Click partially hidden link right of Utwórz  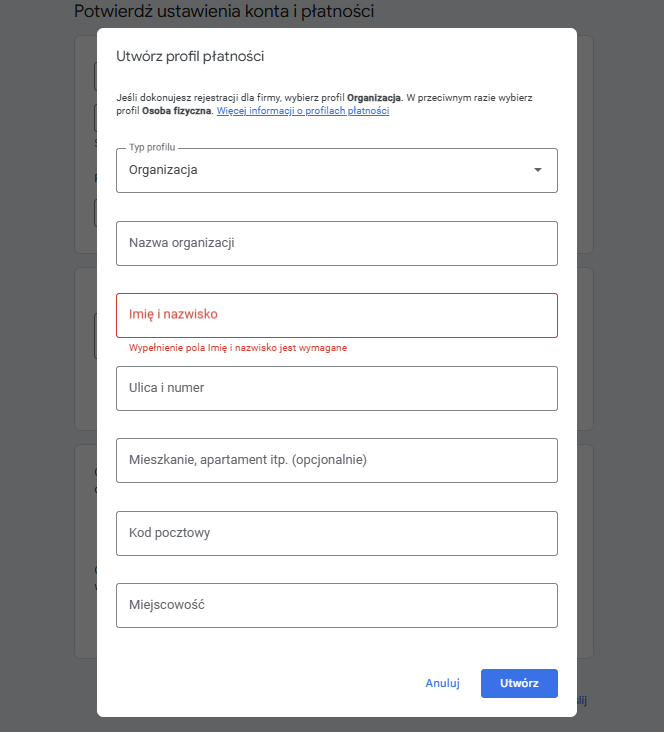pos(581,701)
